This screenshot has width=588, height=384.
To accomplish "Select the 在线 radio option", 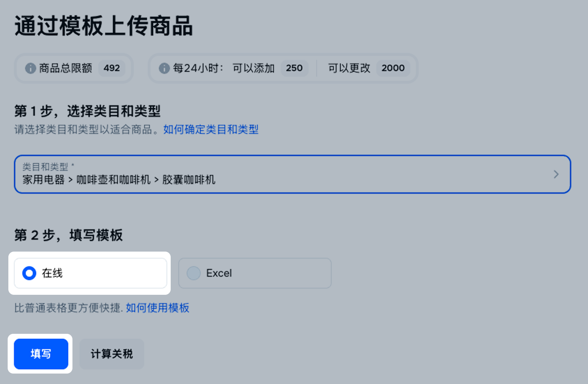I will pyautogui.click(x=29, y=273).
